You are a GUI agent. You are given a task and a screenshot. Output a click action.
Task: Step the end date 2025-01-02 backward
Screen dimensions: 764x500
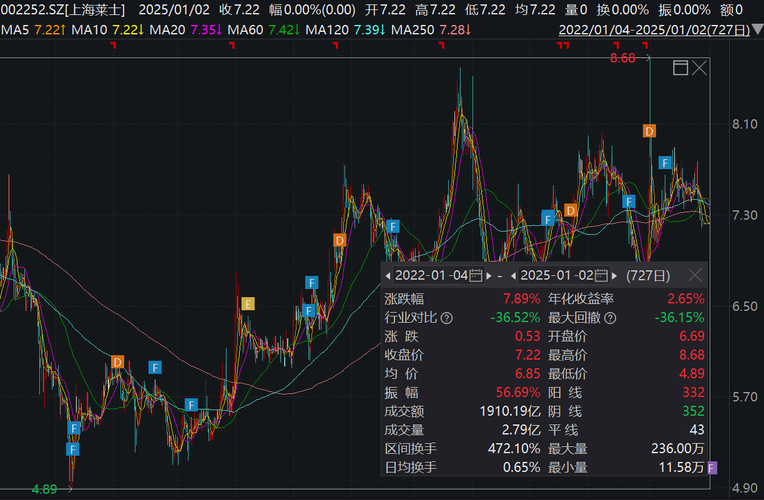point(513,276)
